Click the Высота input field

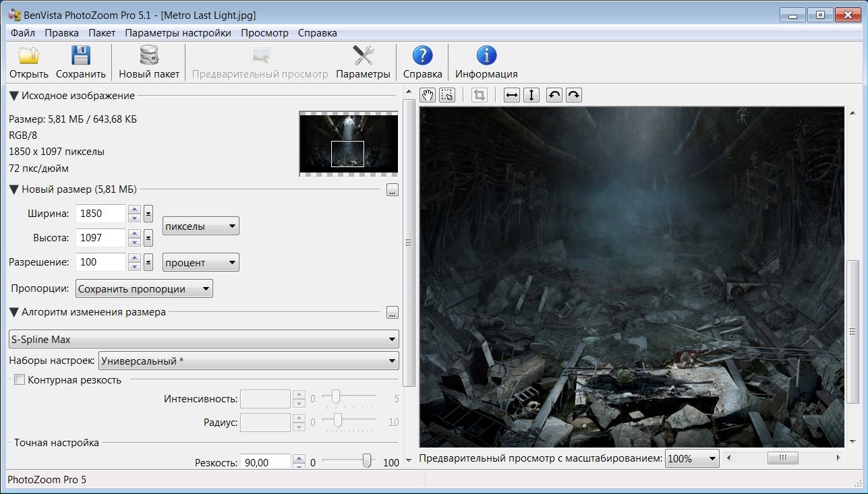(x=100, y=238)
